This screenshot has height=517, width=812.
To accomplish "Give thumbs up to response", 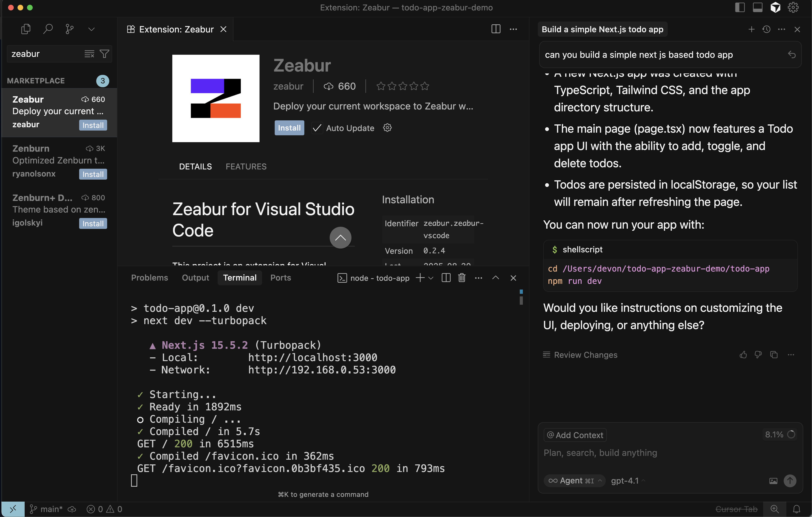I will click(x=743, y=355).
